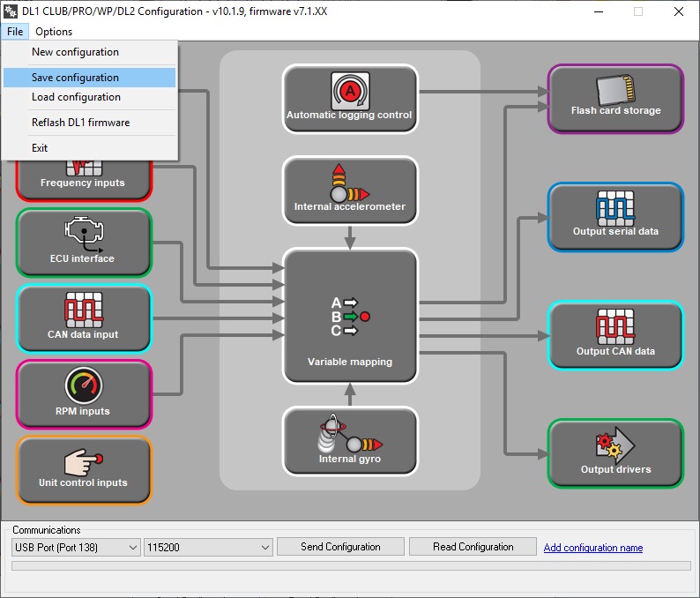Open the Automatic logging control block
This screenshot has height=598, width=700.
click(x=349, y=98)
